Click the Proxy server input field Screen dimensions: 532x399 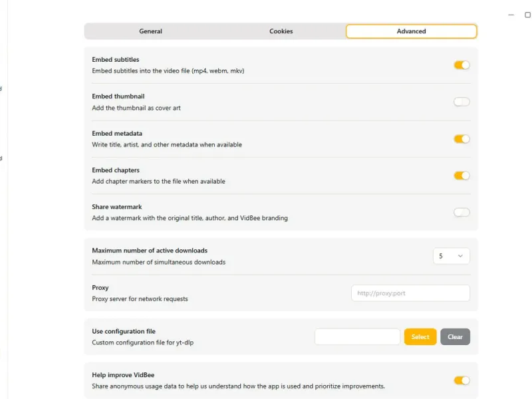[410, 293]
